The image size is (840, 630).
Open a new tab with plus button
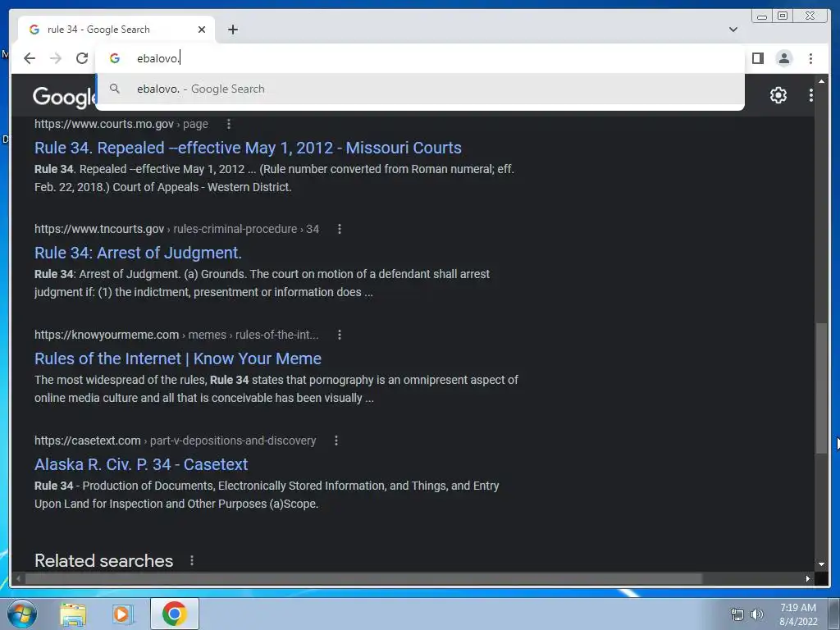pos(232,30)
